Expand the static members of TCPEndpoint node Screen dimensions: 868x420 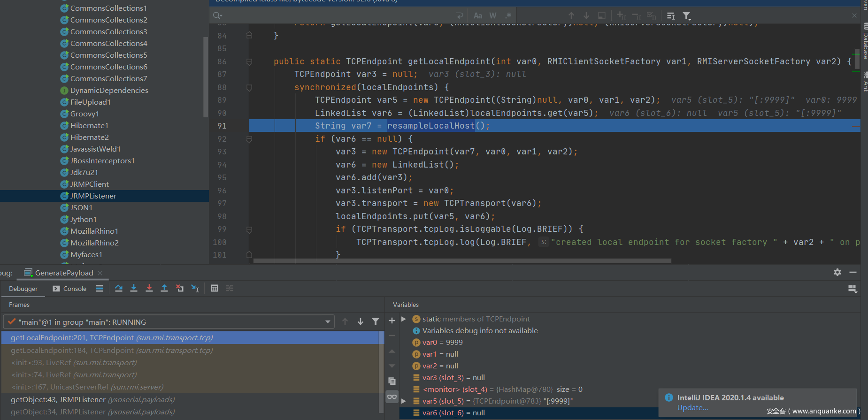pyautogui.click(x=403, y=319)
